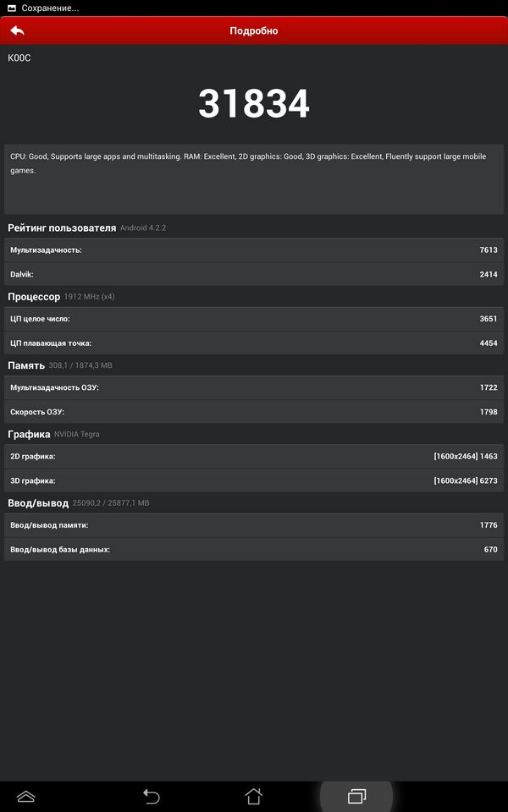508x812 pixels.
Task: Tap the ЦП целое число row
Action: point(254,319)
